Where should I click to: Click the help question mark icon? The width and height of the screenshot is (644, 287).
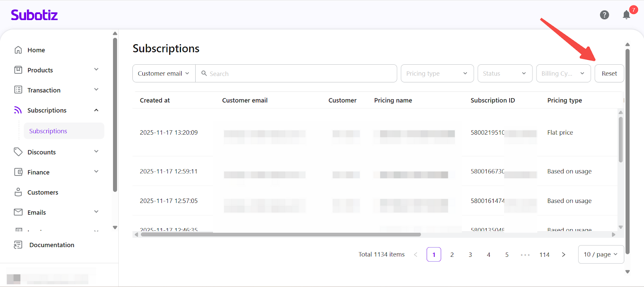(x=604, y=15)
